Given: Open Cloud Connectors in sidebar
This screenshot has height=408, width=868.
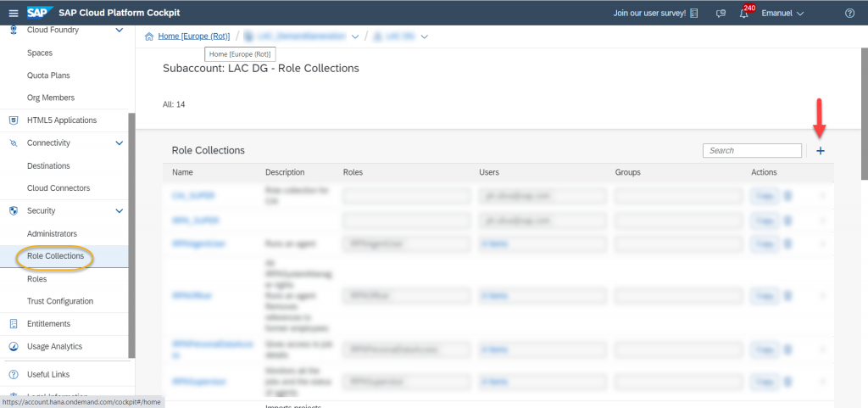Looking at the screenshot, I should [58, 188].
